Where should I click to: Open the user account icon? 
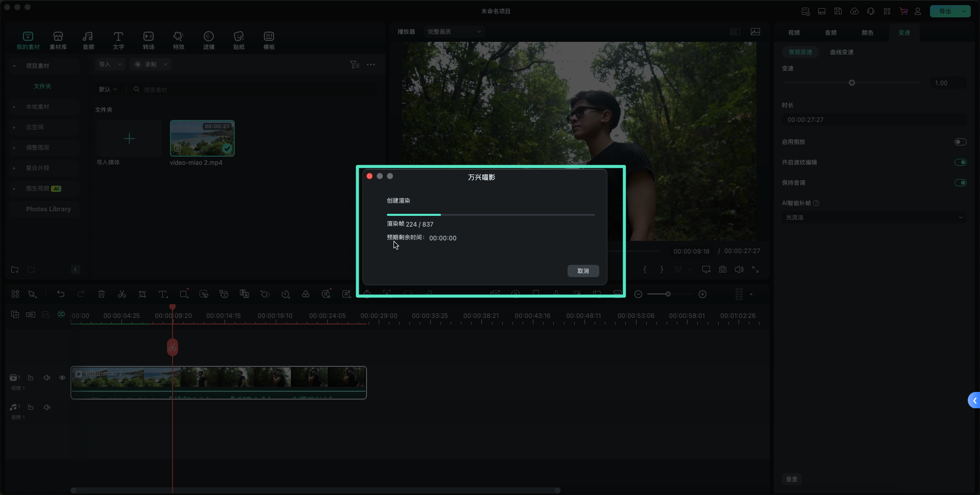918,11
